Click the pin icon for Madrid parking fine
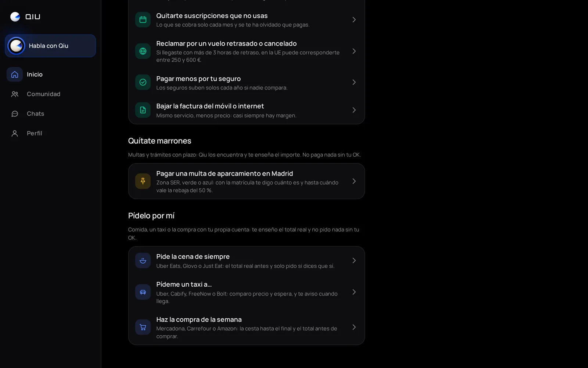The image size is (588, 368). tap(143, 181)
